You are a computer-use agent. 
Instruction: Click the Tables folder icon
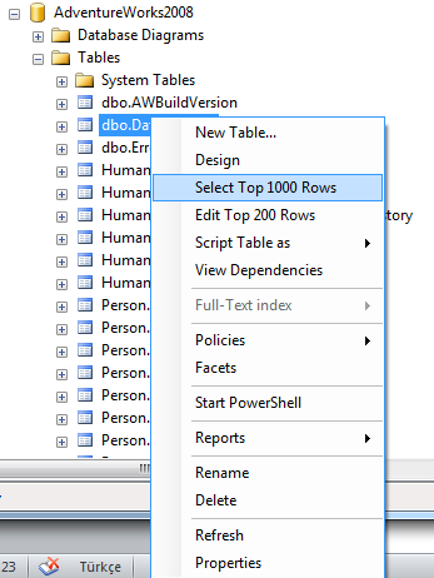coord(61,58)
